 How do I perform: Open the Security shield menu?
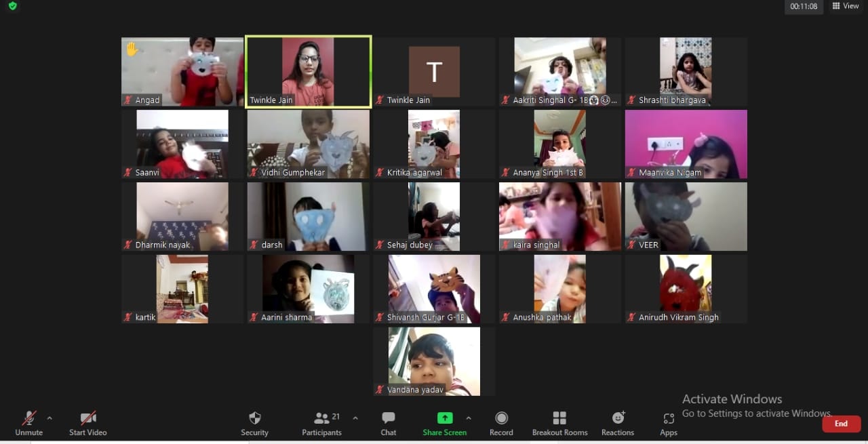tap(255, 423)
